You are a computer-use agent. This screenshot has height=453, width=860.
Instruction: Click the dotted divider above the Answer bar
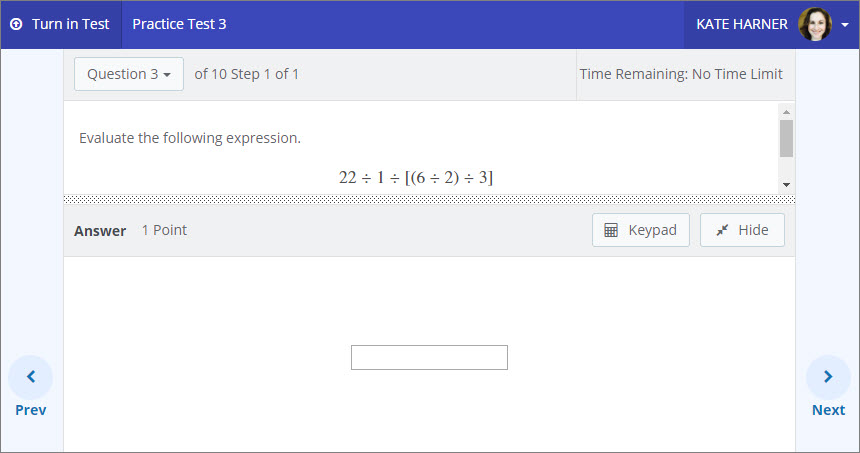click(429, 198)
